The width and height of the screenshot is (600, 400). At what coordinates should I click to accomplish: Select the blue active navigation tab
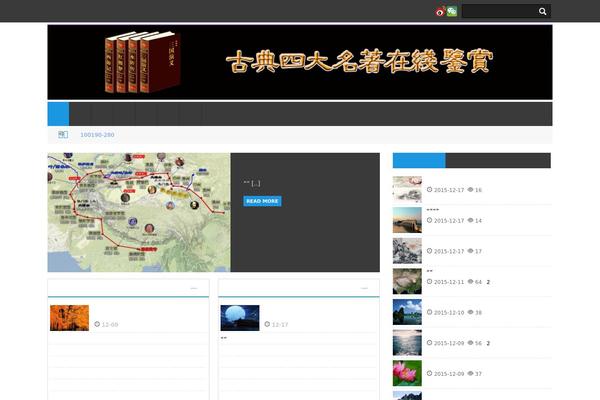(x=58, y=114)
